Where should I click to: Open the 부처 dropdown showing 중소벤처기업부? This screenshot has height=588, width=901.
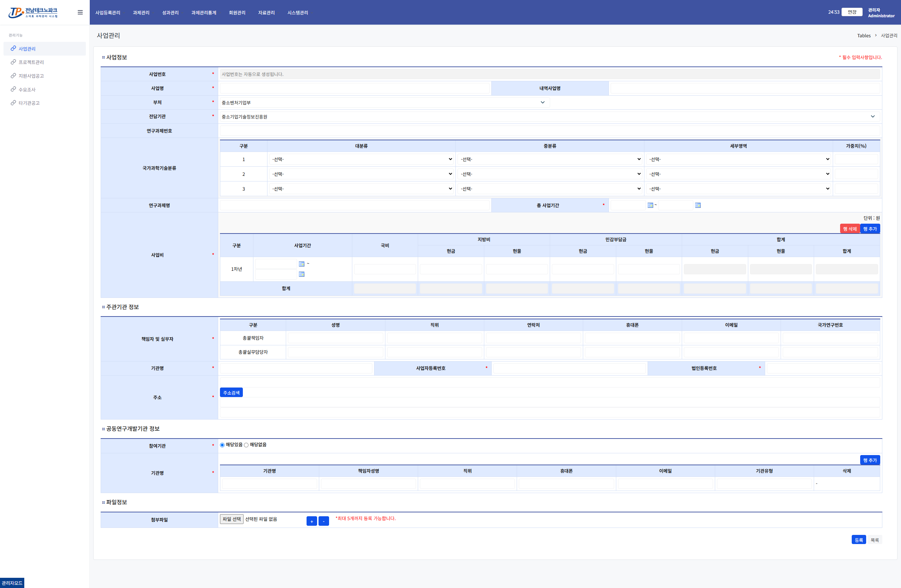[x=384, y=103]
